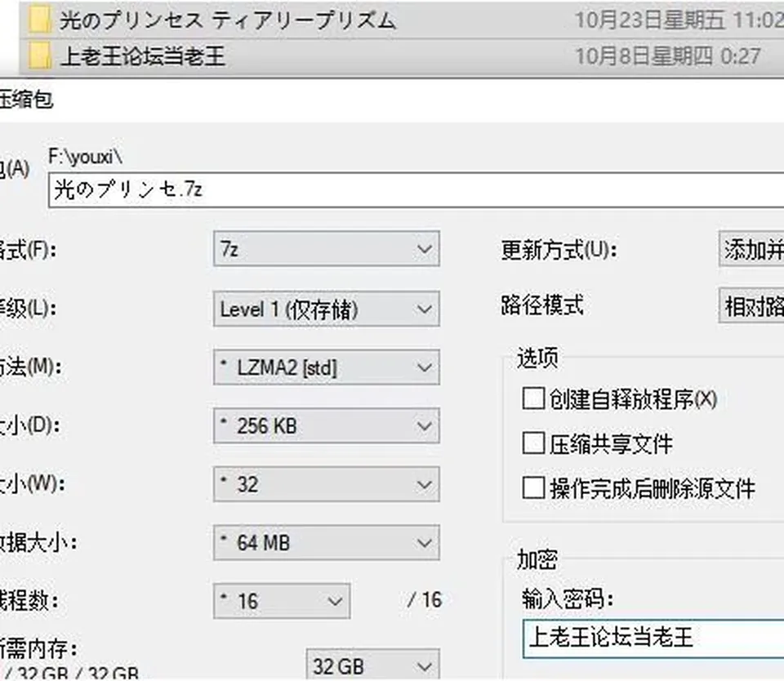
Task: Select the 上老王论坛当老王 folder row name
Action: 142,56
